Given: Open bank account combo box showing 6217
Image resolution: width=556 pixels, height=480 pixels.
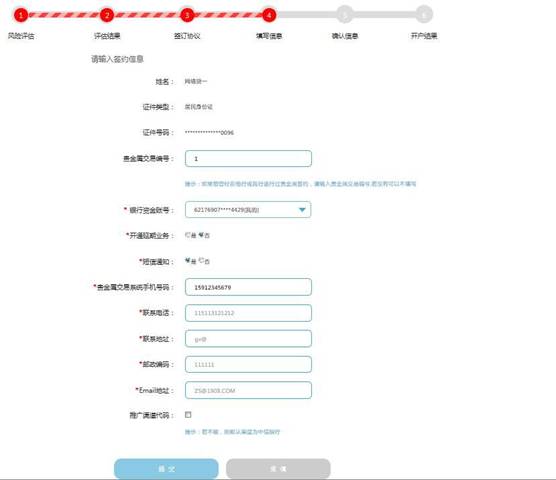Looking at the screenshot, I should tap(248, 210).
